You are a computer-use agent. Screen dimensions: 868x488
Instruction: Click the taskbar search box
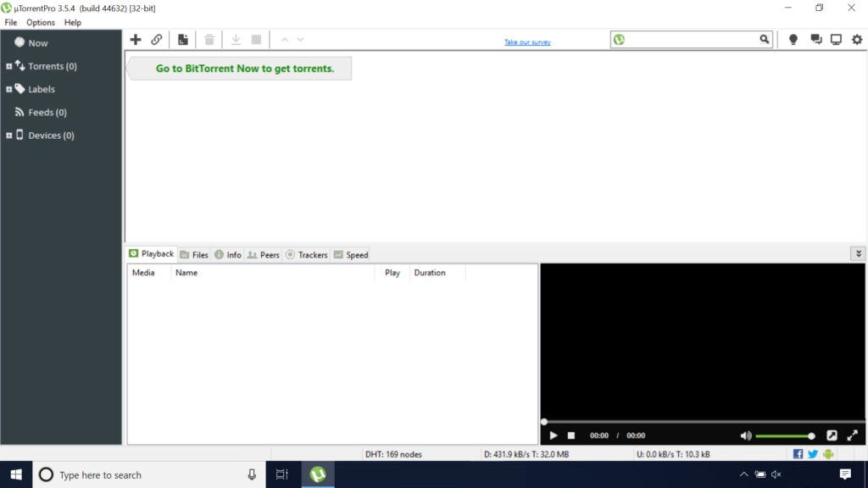pyautogui.click(x=149, y=474)
